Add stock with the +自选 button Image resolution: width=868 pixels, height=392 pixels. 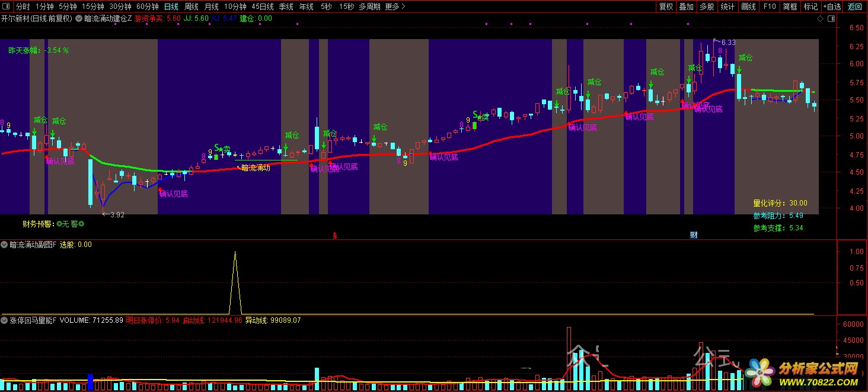point(831,7)
